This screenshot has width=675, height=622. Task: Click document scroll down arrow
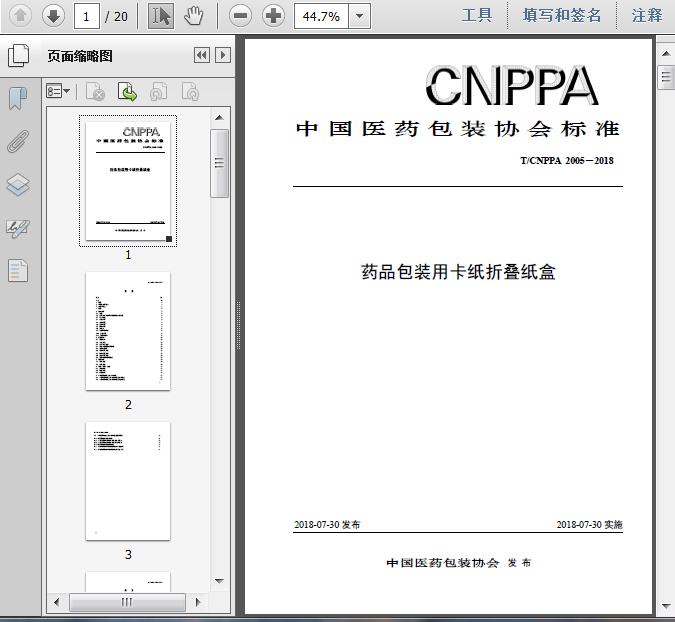coord(666,606)
